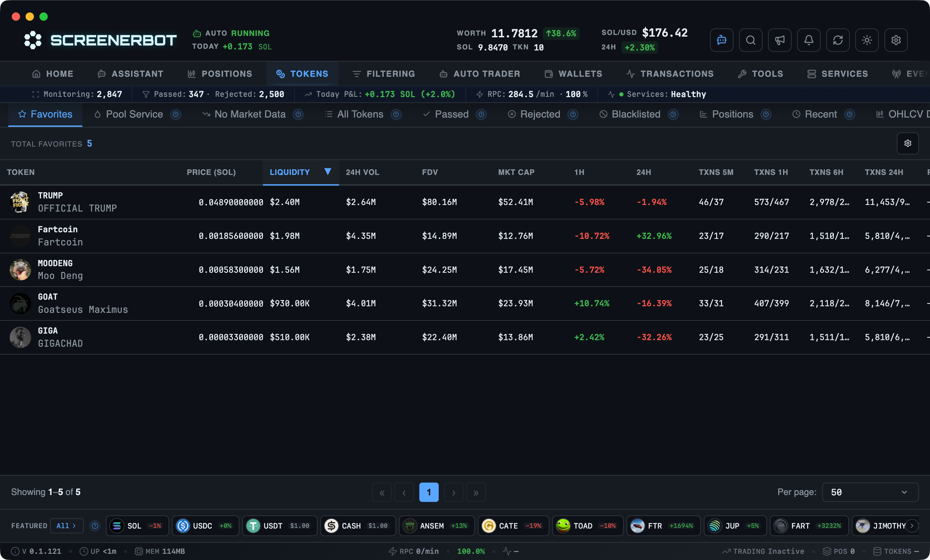930x560 pixels.
Task: Toggle Liquidity column sort arrow
Action: click(x=328, y=171)
